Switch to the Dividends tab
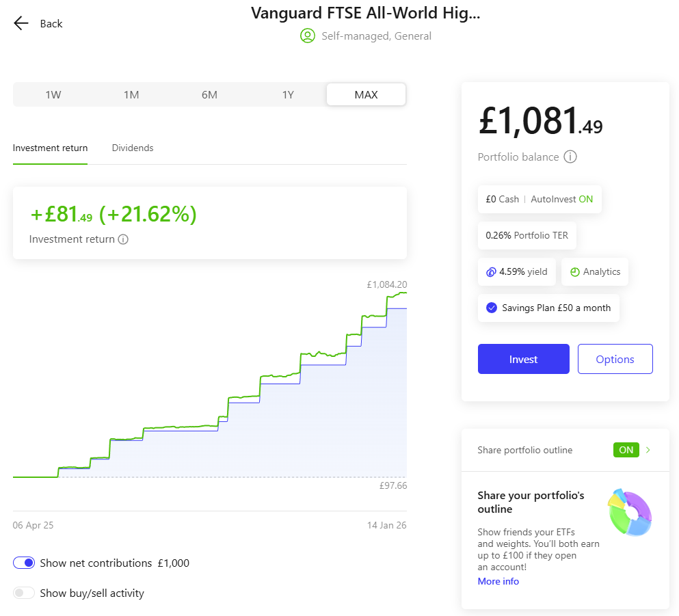The height and width of the screenshot is (616, 679). click(x=133, y=148)
